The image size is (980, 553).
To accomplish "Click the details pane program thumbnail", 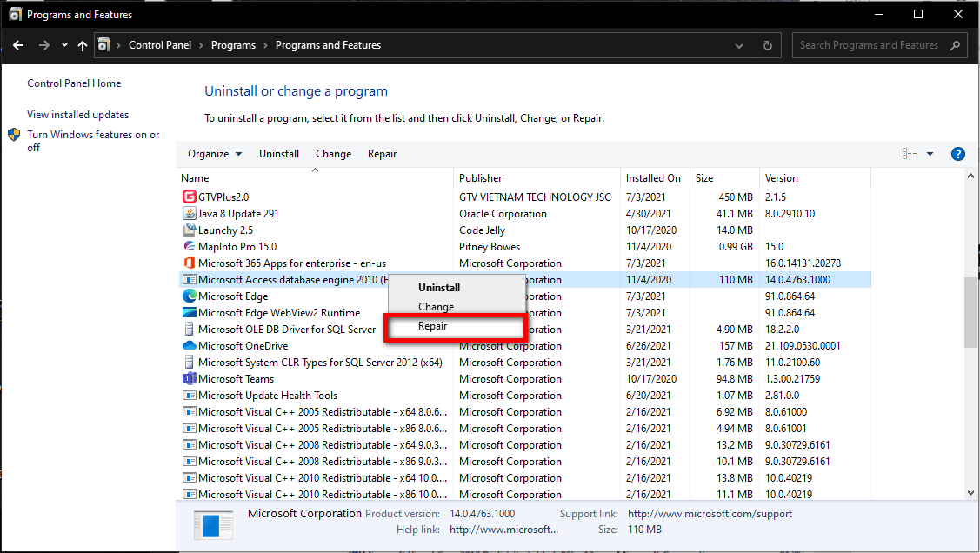I will pos(213,525).
